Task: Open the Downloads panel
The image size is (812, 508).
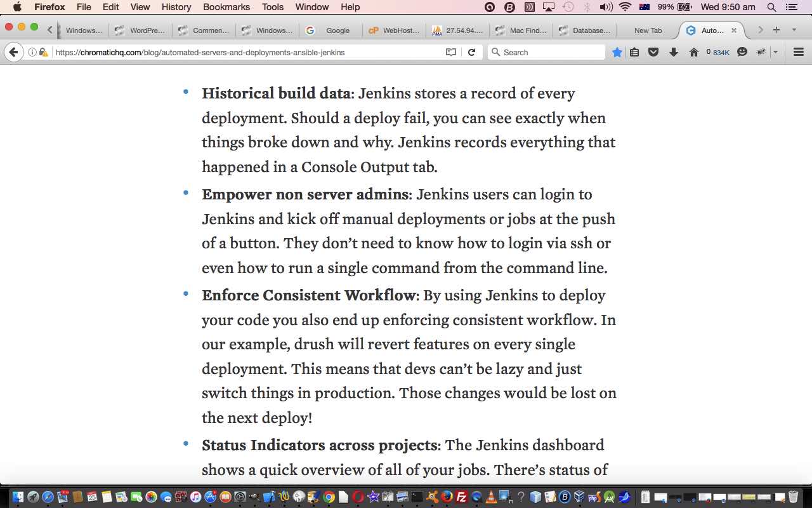Action: point(674,52)
